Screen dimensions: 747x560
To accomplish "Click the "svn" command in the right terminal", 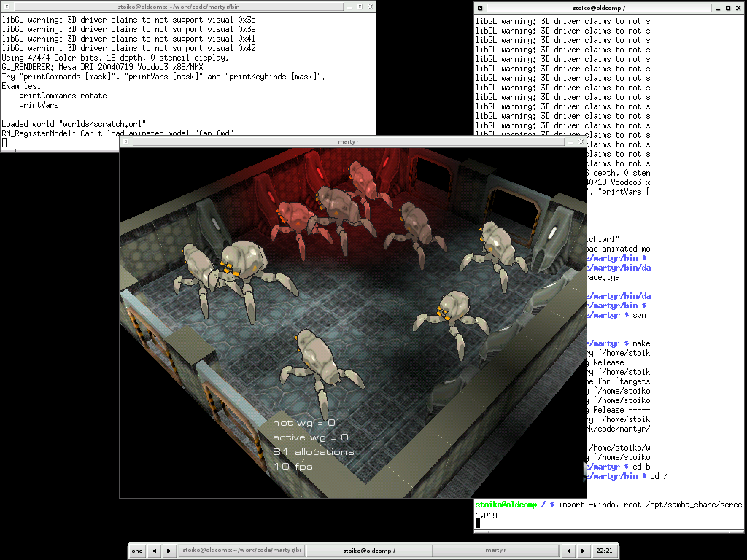I will [x=639, y=315].
